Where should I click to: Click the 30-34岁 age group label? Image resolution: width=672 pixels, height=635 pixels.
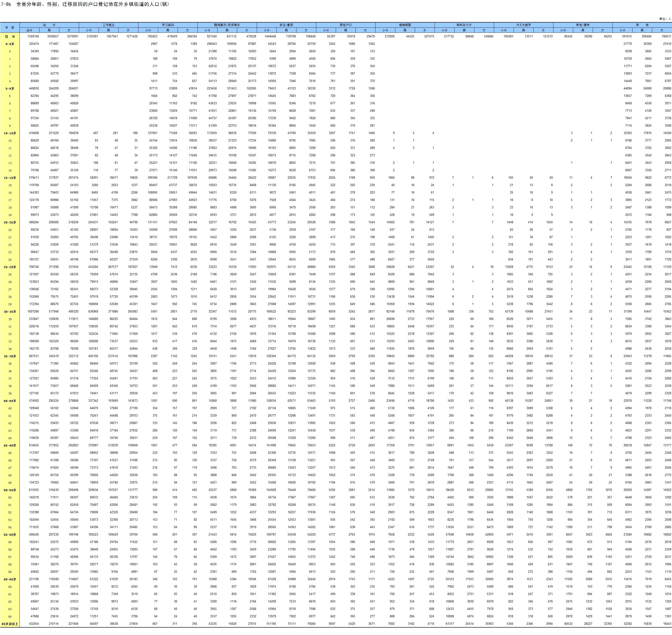10,311
